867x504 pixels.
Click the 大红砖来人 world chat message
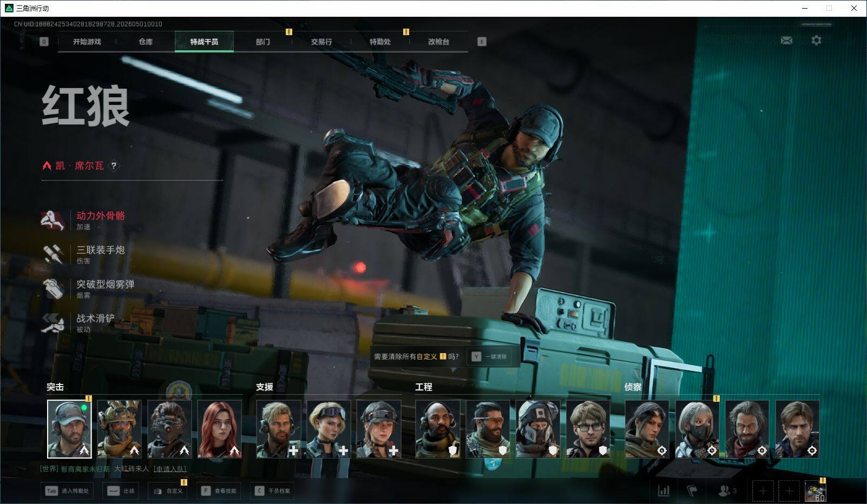[132, 469]
